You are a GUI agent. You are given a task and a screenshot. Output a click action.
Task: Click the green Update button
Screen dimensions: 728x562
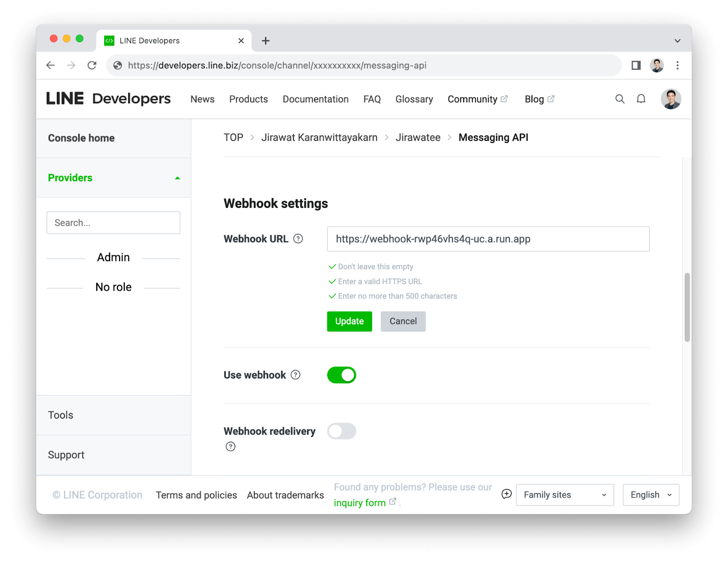pyautogui.click(x=349, y=321)
